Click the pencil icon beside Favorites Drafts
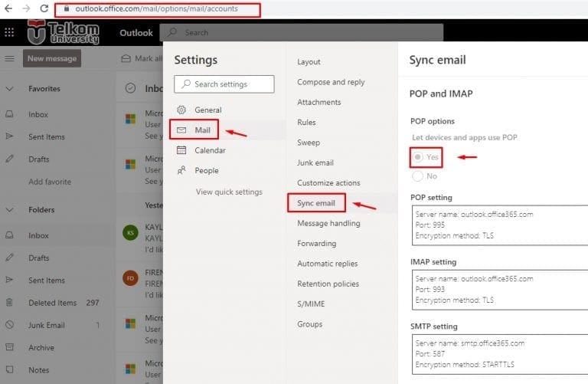 9,159
